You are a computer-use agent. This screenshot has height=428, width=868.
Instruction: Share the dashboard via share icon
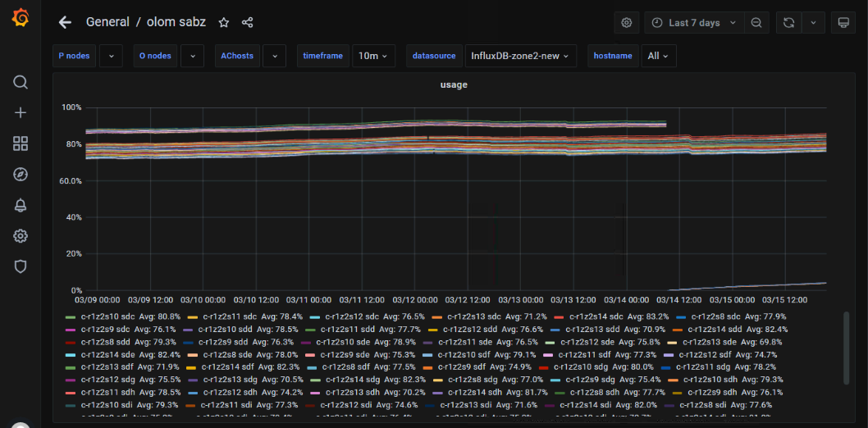[x=248, y=23]
